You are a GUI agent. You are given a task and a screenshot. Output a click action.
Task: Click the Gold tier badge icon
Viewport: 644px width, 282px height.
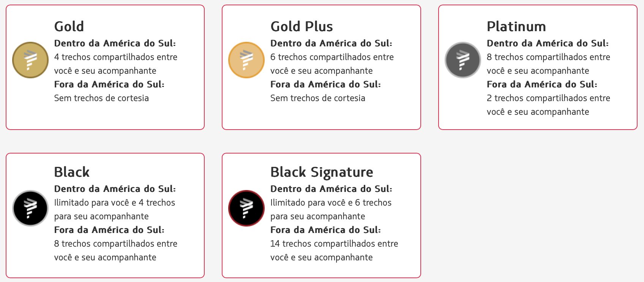point(30,60)
